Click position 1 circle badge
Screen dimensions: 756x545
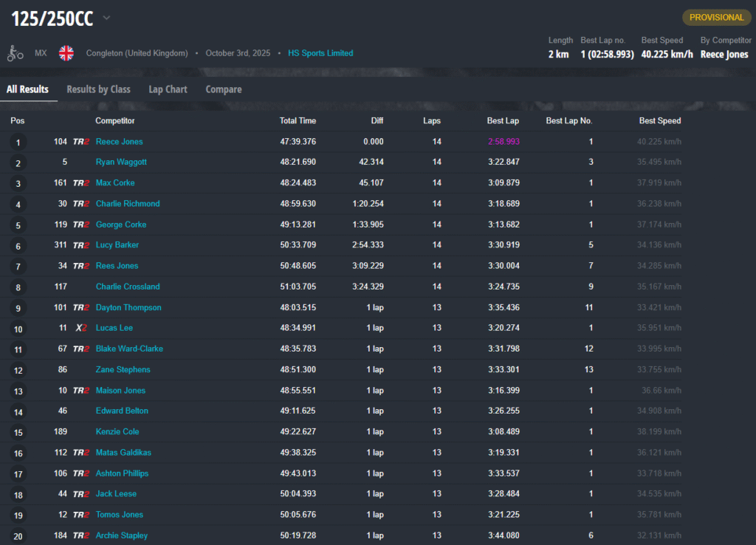tap(18, 142)
